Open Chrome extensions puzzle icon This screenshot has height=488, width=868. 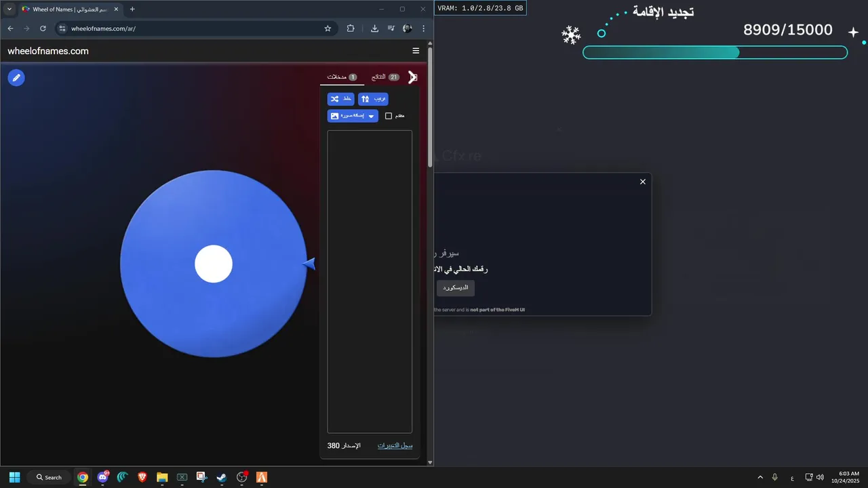coord(351,28)
